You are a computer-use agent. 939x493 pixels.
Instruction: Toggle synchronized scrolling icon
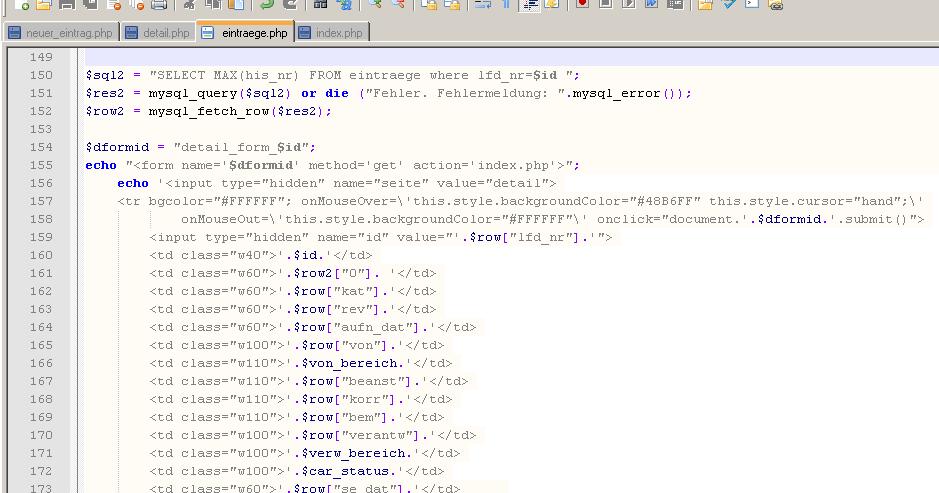(428, 5)
